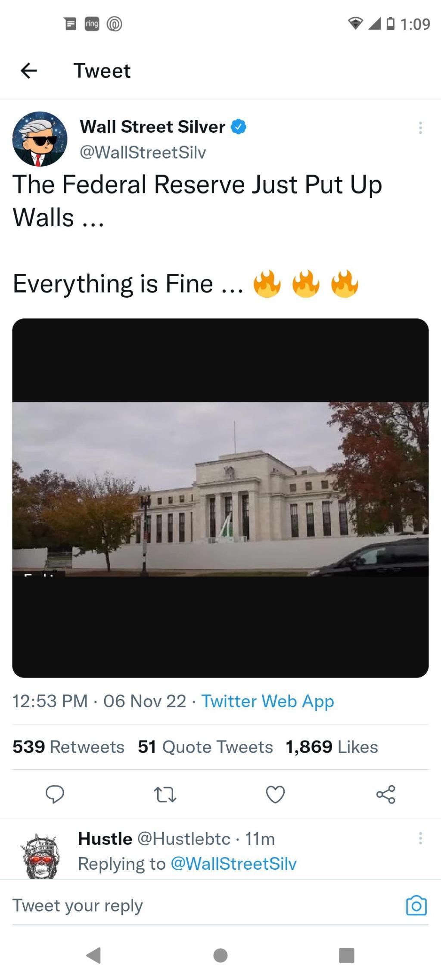
Task: Open the Federal Reserve video thumbnail
Action: tap(220, 498)
